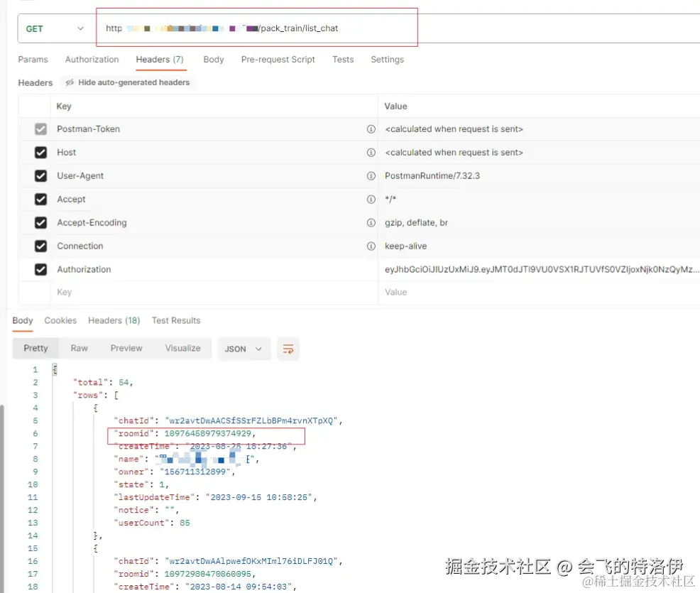The image size is (700, 593).
Task: Click info icon for Host header
Action: pos(371,152)
